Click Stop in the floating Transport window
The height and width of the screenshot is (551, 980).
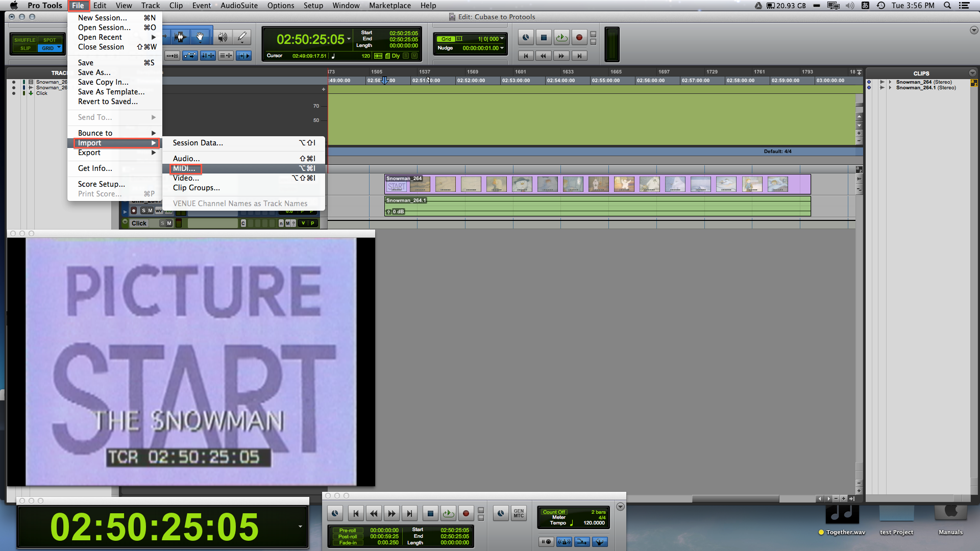[430, 514]
